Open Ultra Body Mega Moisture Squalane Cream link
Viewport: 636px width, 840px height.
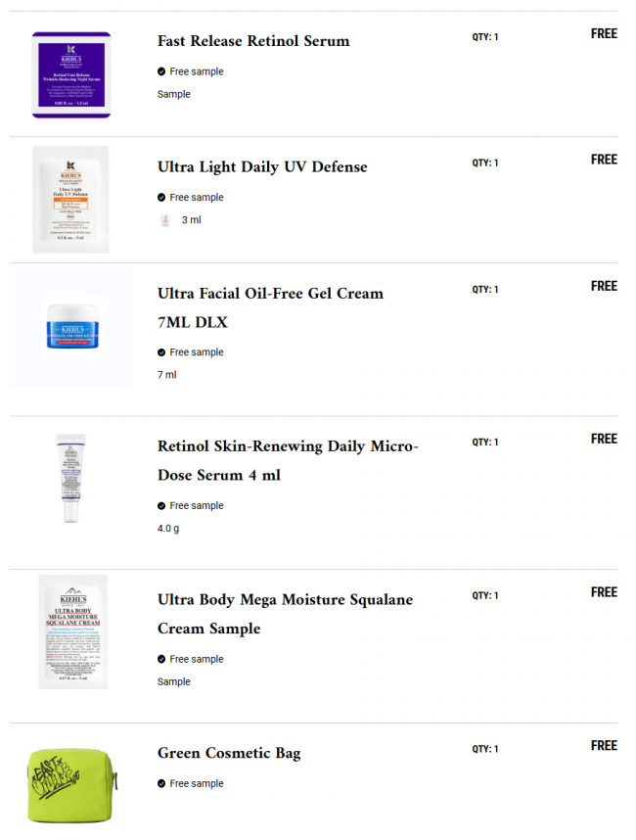pyautogui.click(x=286, y=614)
